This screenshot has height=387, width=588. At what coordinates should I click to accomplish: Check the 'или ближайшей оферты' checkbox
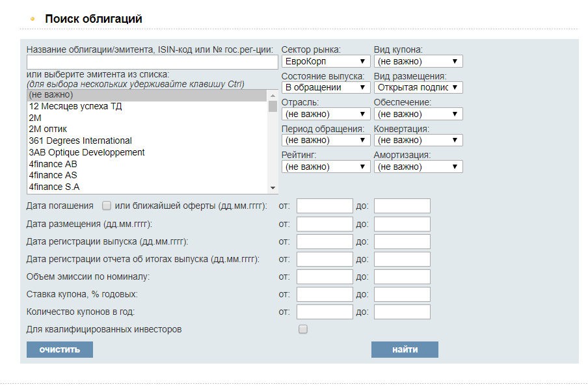click(x=107, y=206)
